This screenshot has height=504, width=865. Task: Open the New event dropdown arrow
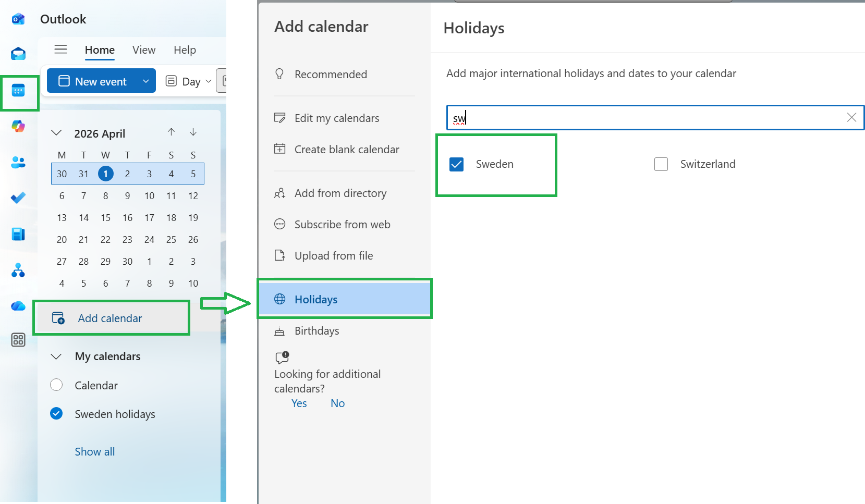pyautogui.click(x=146, y=81)
